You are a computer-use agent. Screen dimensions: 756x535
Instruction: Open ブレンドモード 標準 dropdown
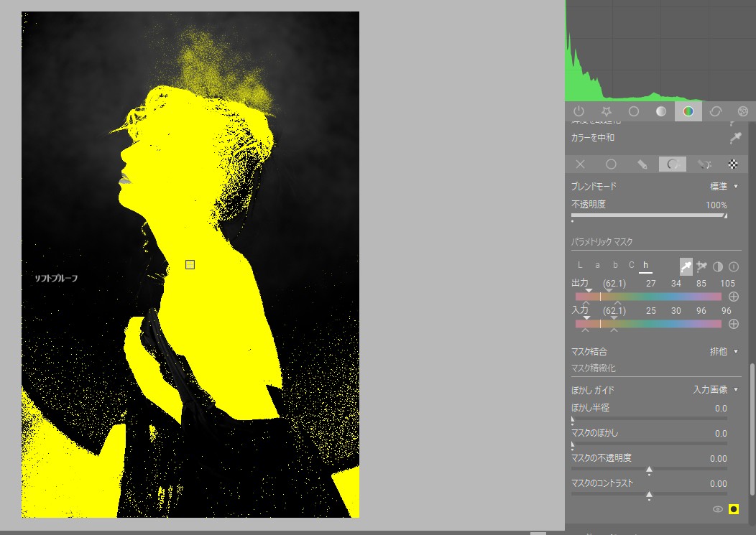[x=724, y=187]
